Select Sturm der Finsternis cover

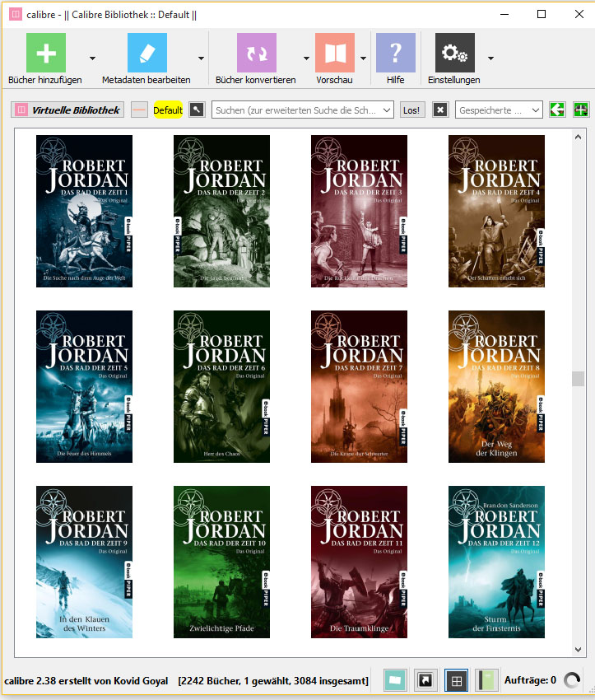(x=496, y=562)
